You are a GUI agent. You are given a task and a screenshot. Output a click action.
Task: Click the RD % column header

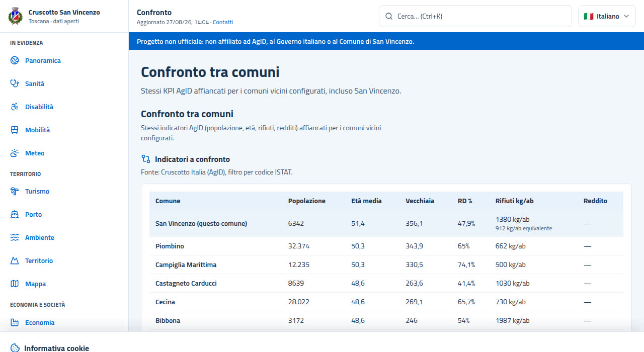[x=465, y=201]
